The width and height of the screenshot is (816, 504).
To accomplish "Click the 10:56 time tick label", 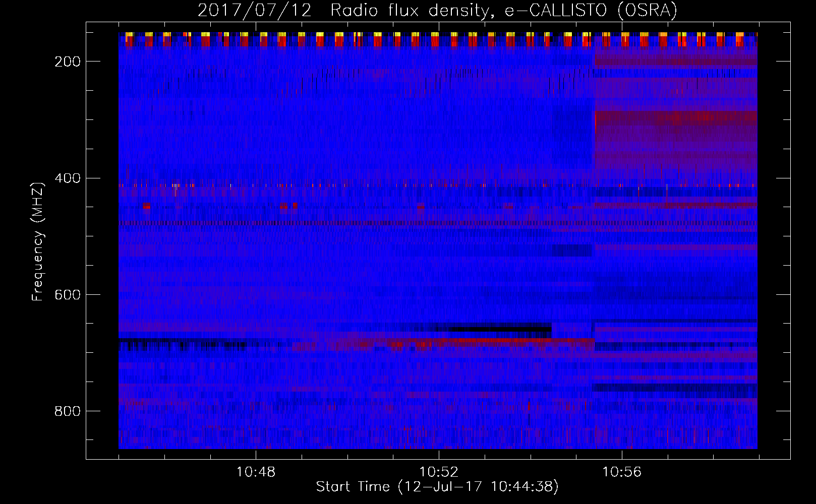I will [x=622, y=472].
